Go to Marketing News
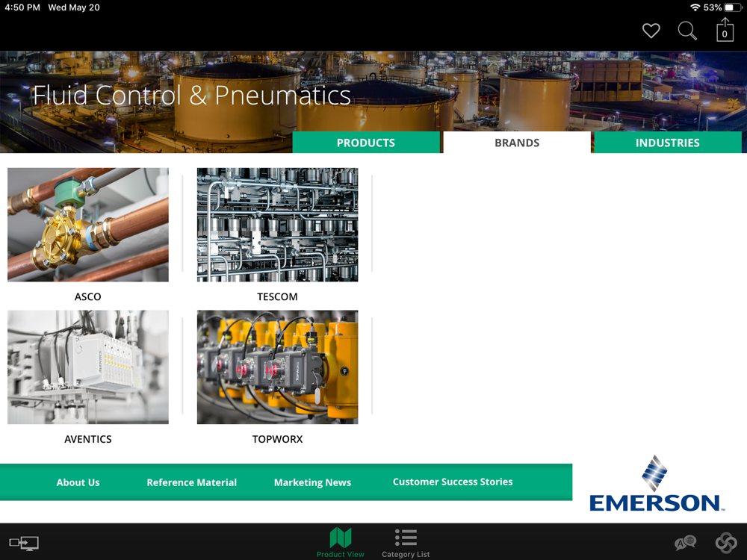The image size is (747, 560). 312,482
